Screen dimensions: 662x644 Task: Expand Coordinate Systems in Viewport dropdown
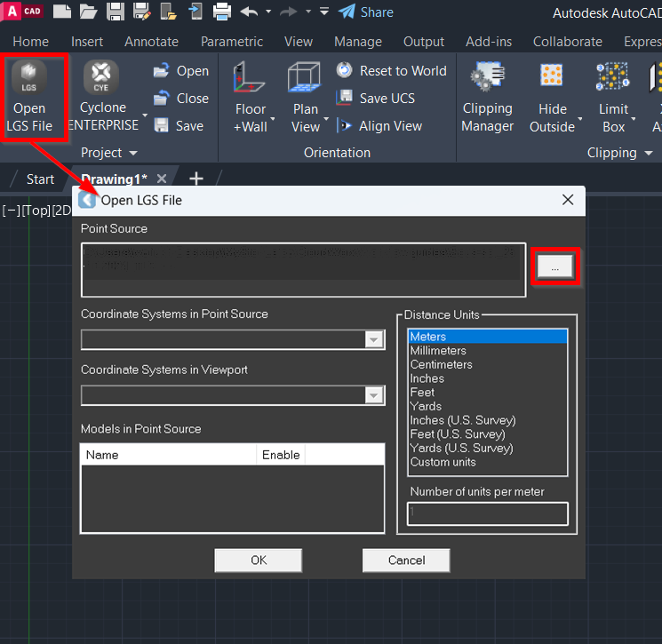click(374, 396)
